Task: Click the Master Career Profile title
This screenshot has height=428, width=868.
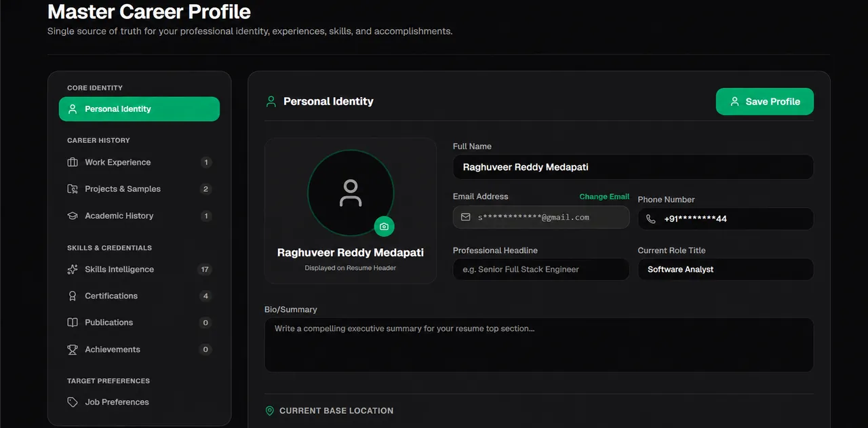Action: (x=149, y=12)
